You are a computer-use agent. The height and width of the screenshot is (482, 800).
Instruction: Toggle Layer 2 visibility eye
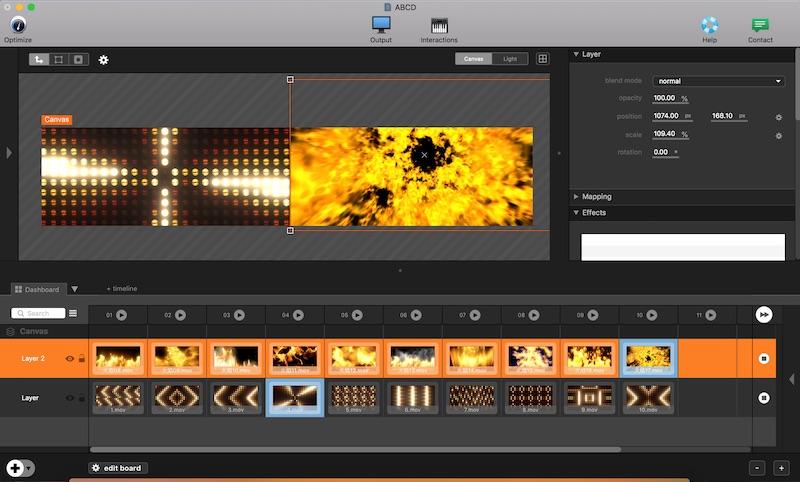70,359
